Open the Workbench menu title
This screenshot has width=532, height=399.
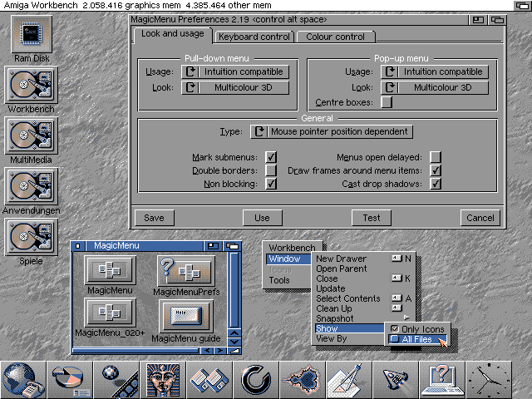[x=292, y=248]
